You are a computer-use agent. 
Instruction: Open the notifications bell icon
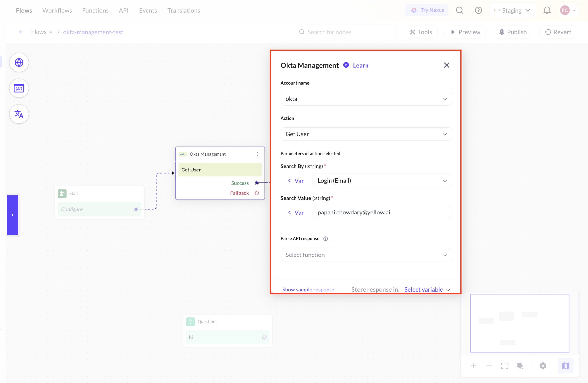[x=547, y=10]
